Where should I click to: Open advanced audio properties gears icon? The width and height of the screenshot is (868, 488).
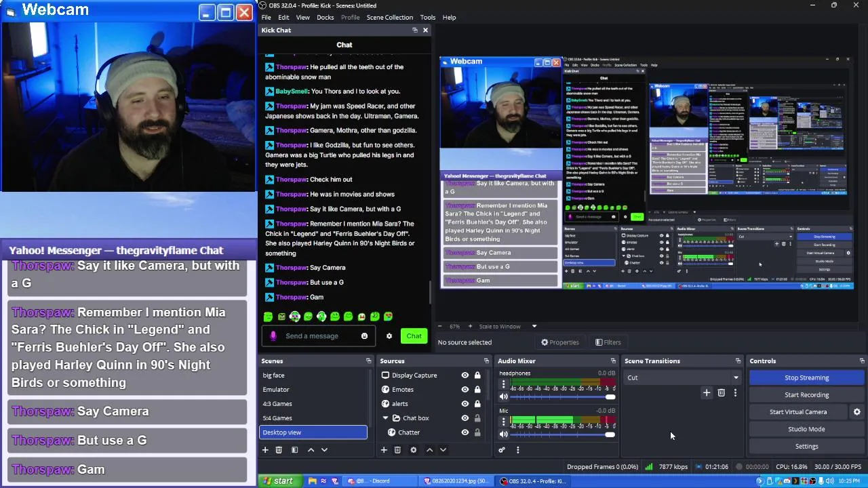502,450
